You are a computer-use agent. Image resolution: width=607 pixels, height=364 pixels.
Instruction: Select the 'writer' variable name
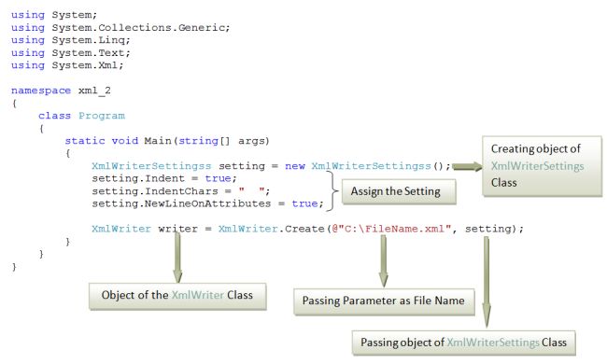tap(177, 229)
